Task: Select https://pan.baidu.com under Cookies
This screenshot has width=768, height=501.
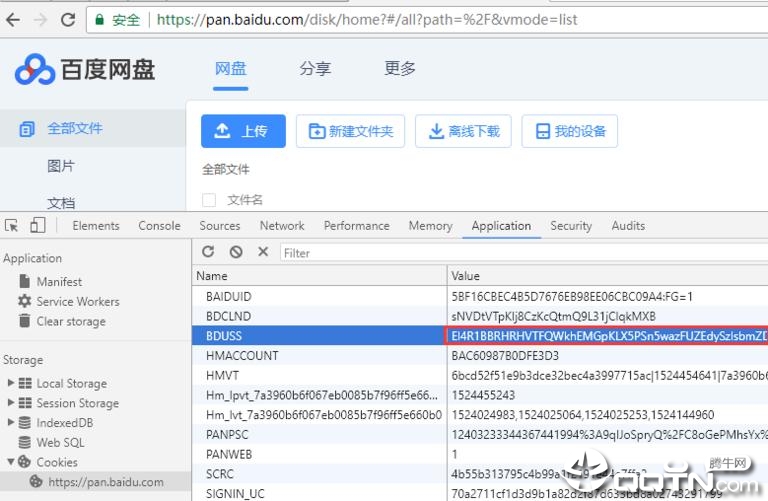Action: 106,482
